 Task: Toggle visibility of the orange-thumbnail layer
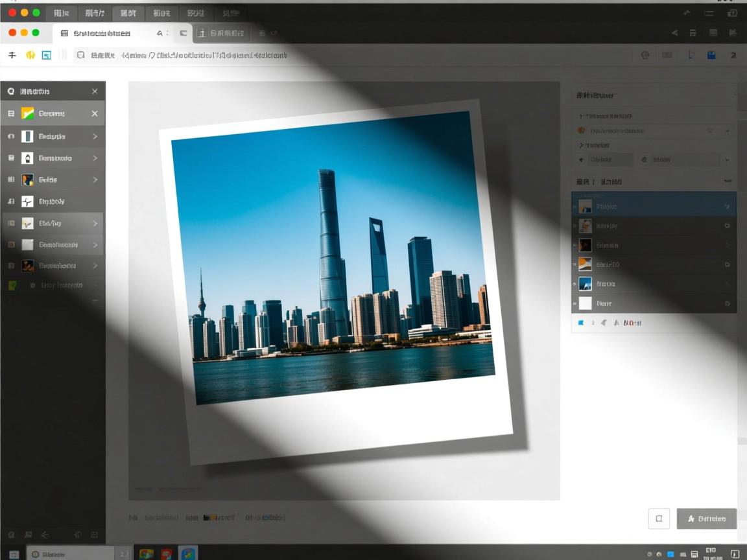727,264
